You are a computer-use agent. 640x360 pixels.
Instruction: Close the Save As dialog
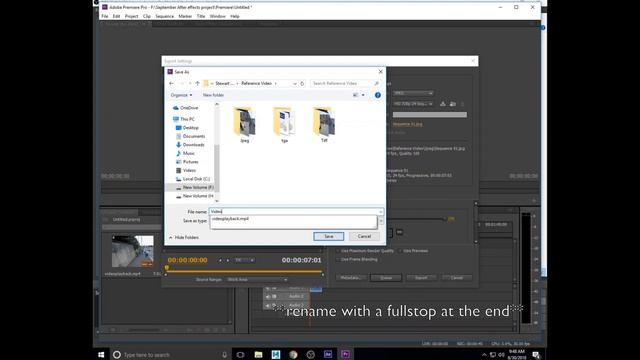point(380,71)
